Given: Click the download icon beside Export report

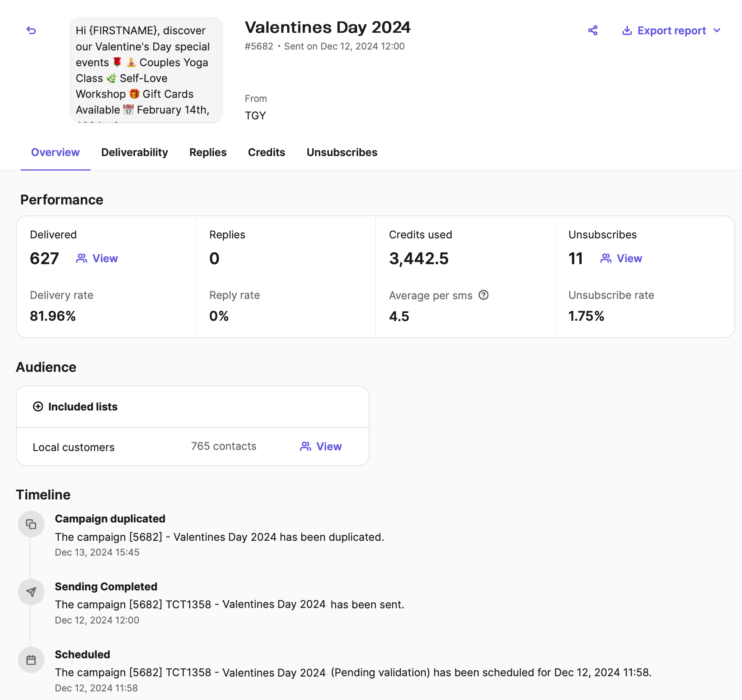Looking at the screenshot, I should [x=627, y=30].
